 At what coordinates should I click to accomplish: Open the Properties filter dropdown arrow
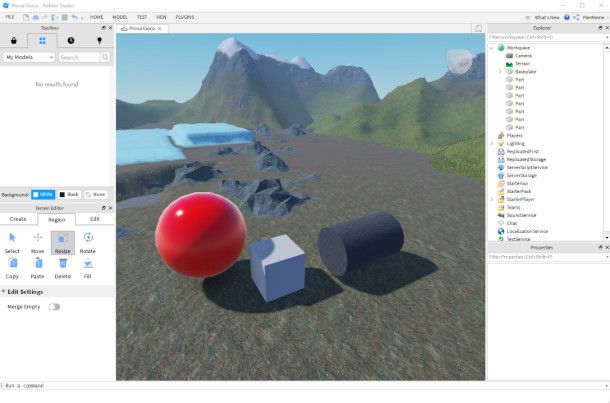pyautogui.click(x=607, y=257)
